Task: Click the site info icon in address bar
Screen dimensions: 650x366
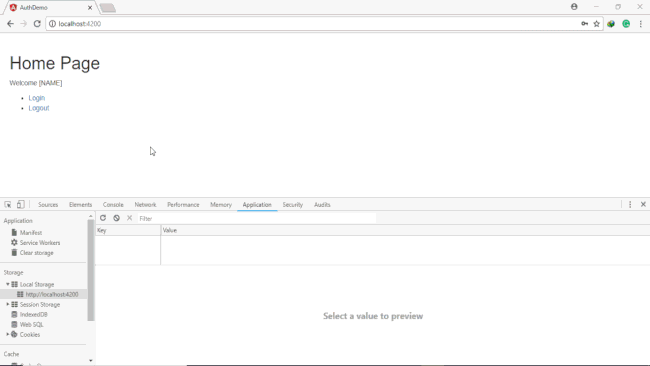Action: coord(52,24)
